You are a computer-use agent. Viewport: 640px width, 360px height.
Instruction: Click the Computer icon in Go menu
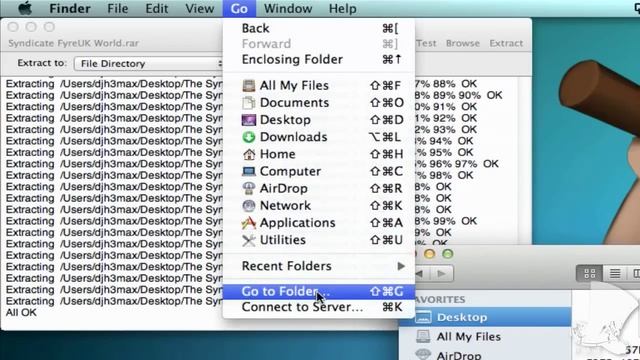coord(249,171)
